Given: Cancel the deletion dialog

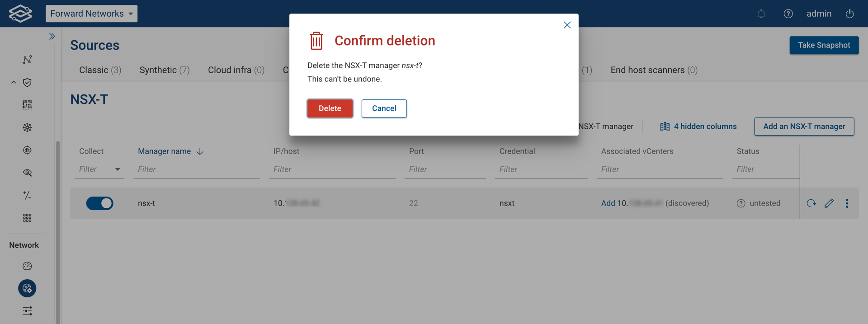Looking at the screenshot, I should [x=384, y=108].
